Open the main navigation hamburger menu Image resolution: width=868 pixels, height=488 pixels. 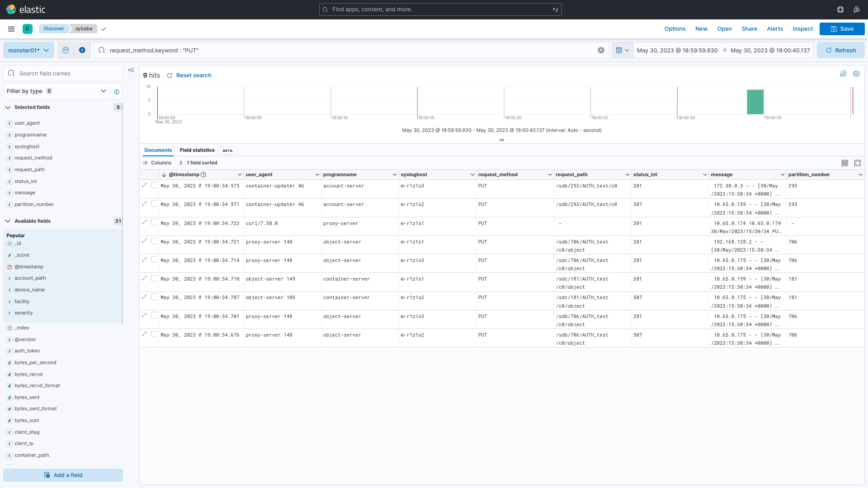[11, 29]
